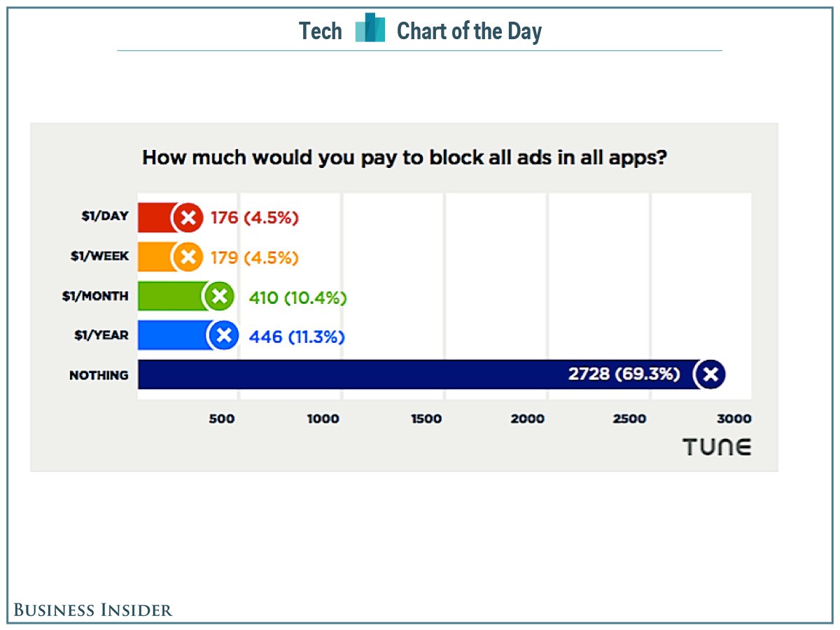Click the X icon on NOTHING bar
The height and width of the screenshot is (630, 840).
click(x=710, y=374)
